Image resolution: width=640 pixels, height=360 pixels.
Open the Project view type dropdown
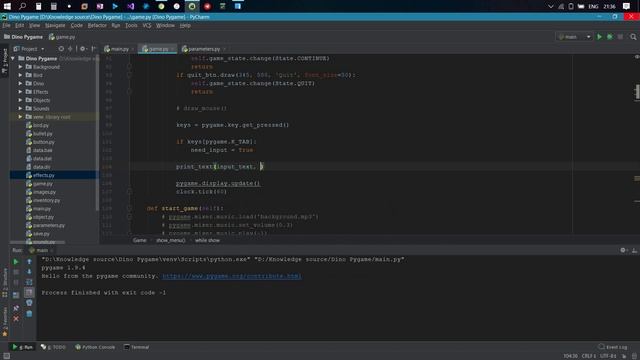tap(29, 49)
